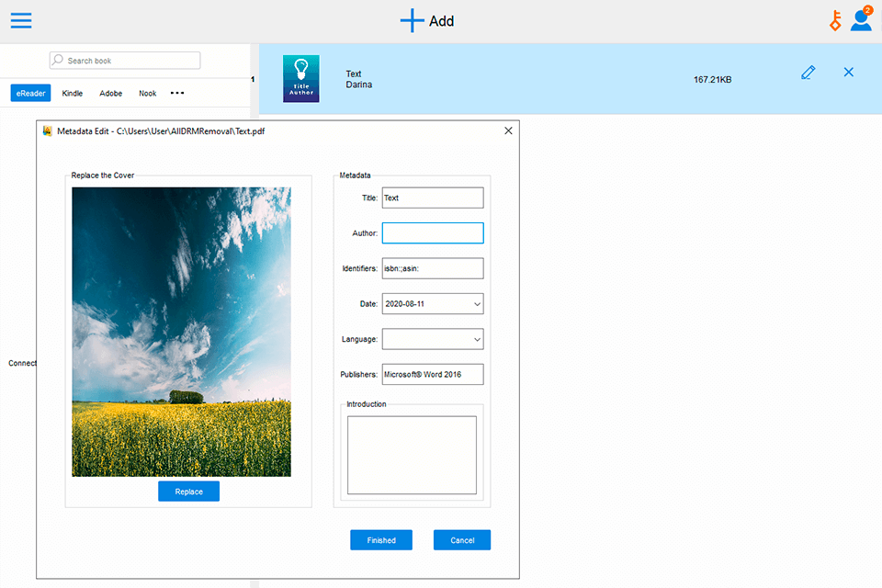The width and height of the screenshot is (882, 588).
Task: Click the Text book cover thumbnail
Action: click(301, 79)
